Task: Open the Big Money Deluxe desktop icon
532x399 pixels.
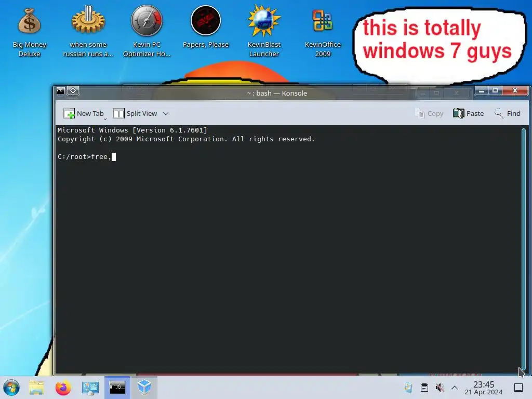Action: [29, 32]
